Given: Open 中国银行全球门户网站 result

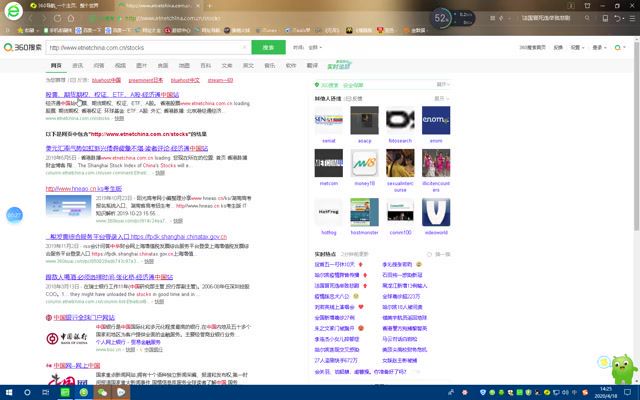Looking at the screenshot, I should point(84,318).
